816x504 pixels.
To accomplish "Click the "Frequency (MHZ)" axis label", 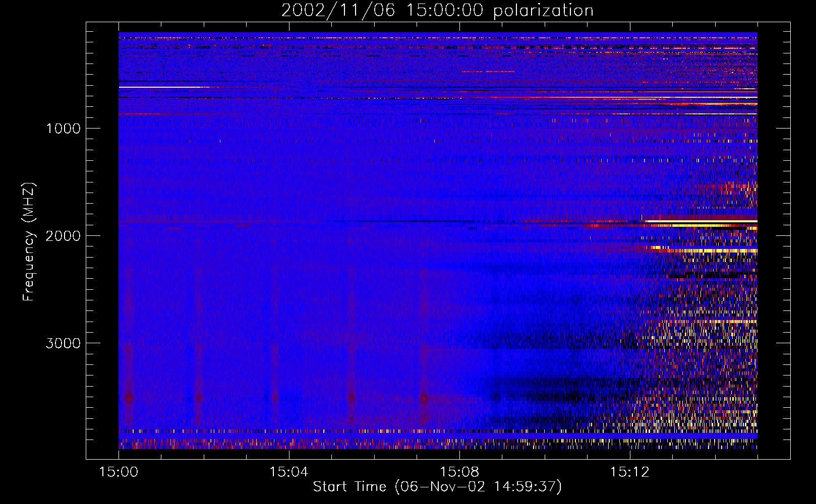I will [x=29, y=242].
